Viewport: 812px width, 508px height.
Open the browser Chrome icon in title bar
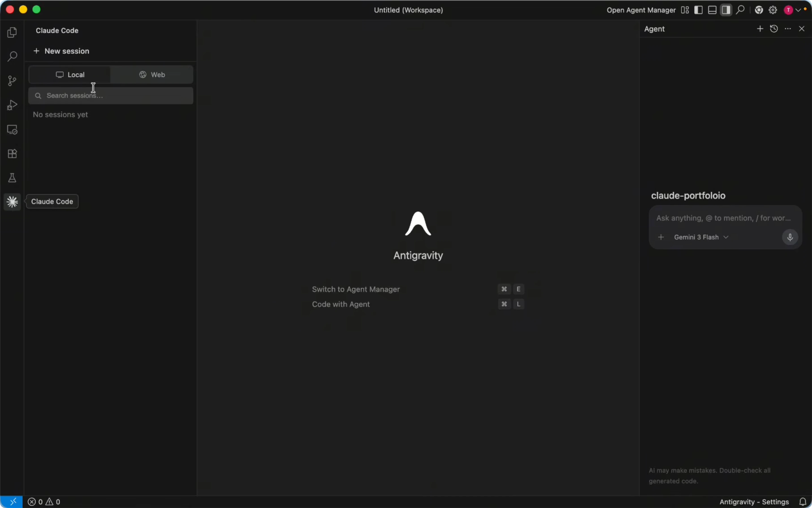759,10
